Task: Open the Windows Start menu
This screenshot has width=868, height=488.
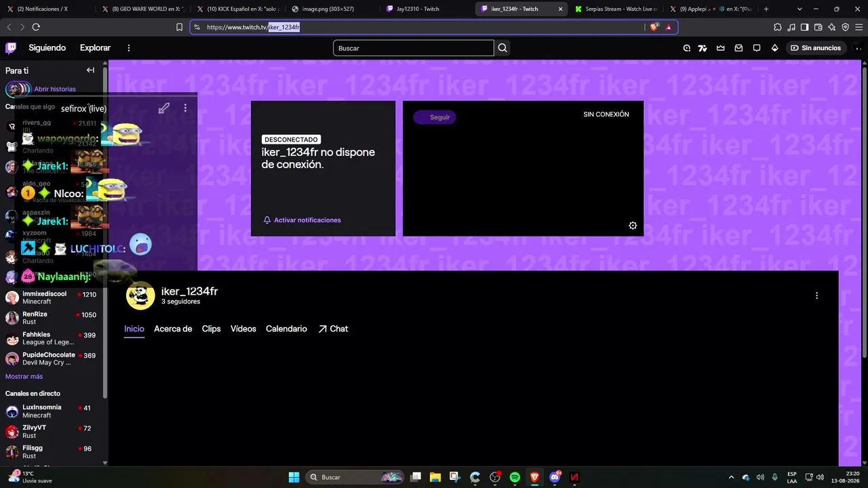Action: pyautogui.click(x=294, y=477)
